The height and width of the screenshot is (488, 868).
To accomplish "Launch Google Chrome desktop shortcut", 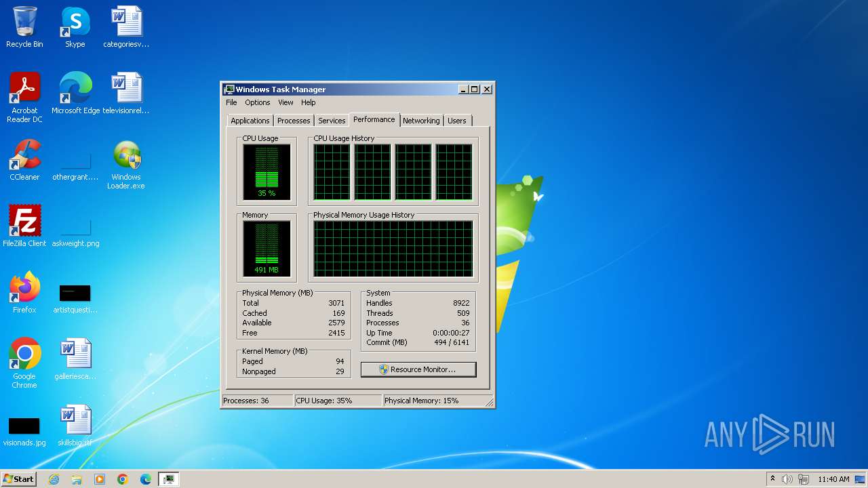I will pyautogui.click(x=24, y=363).
